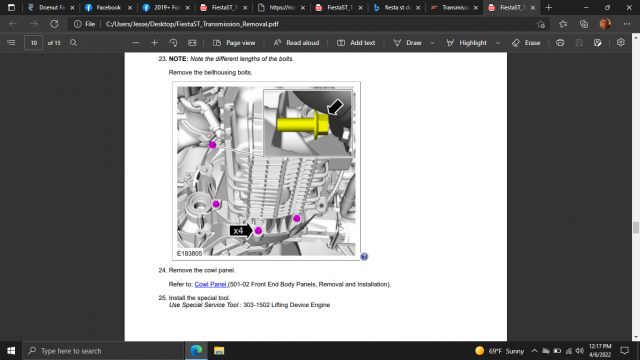Click the page number field showing 10
Screen dimensions: 640x360
tap(33, 42)
